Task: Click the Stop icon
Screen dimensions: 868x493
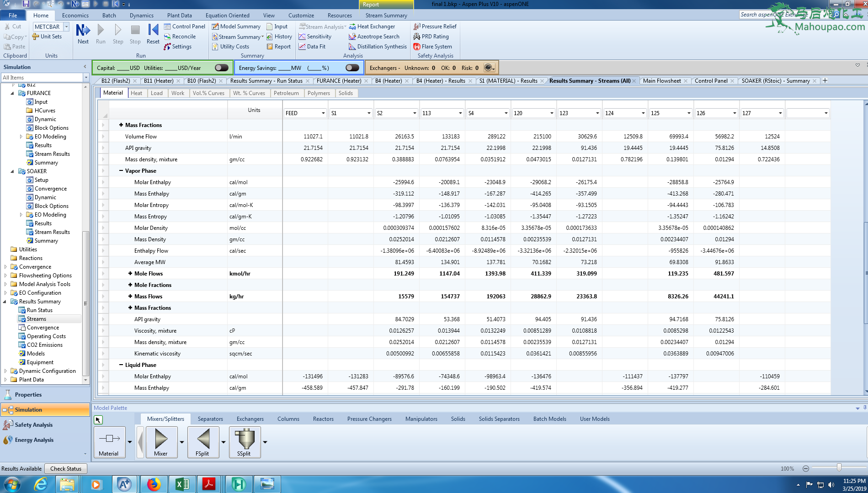Action: (x=135, y=34)
